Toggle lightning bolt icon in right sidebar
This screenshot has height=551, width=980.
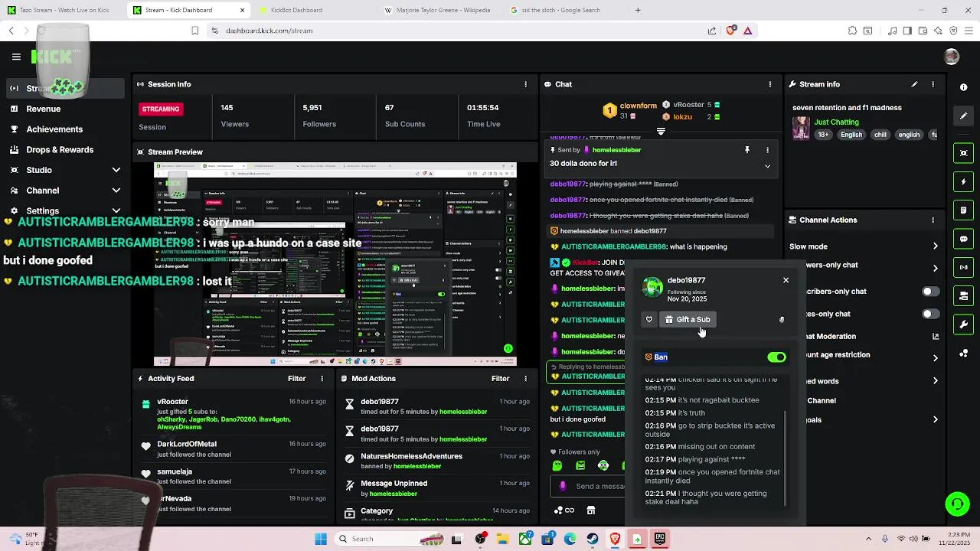tap(964, 182)
